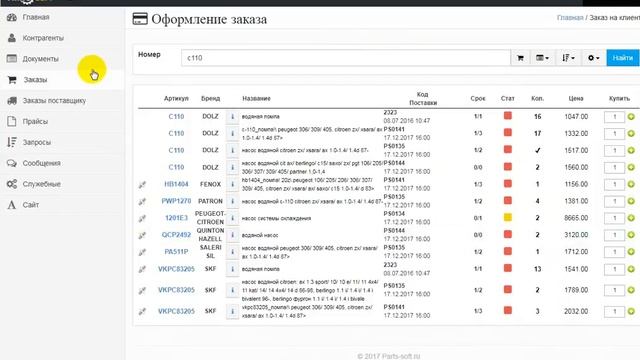Click pin icon on 1201E3 row
This screenshot has height=360, width=640.
click(142, 219)
